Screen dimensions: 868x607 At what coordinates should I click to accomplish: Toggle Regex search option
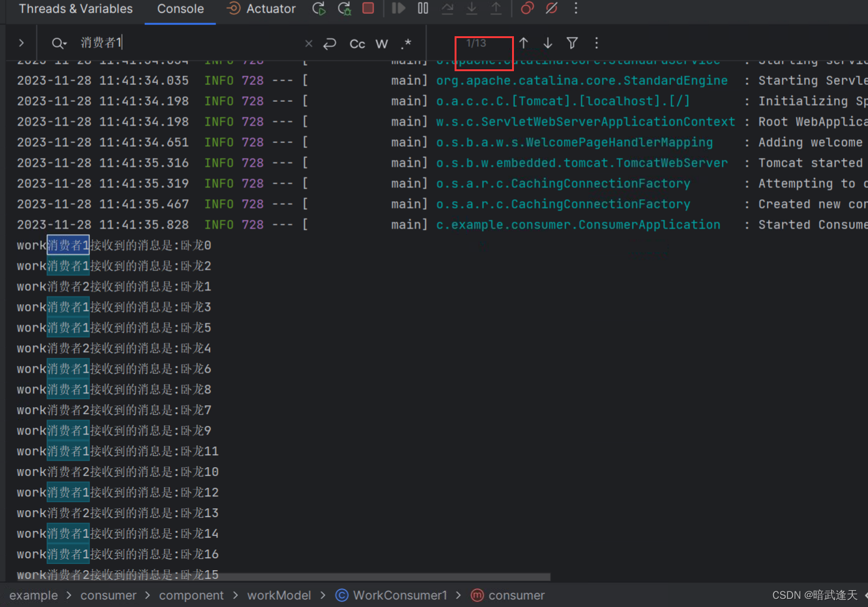tap(407, 44)
